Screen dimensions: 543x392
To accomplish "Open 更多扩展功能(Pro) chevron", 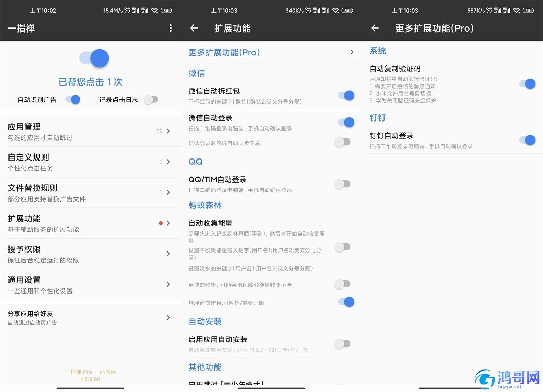I will click(352, 52).
